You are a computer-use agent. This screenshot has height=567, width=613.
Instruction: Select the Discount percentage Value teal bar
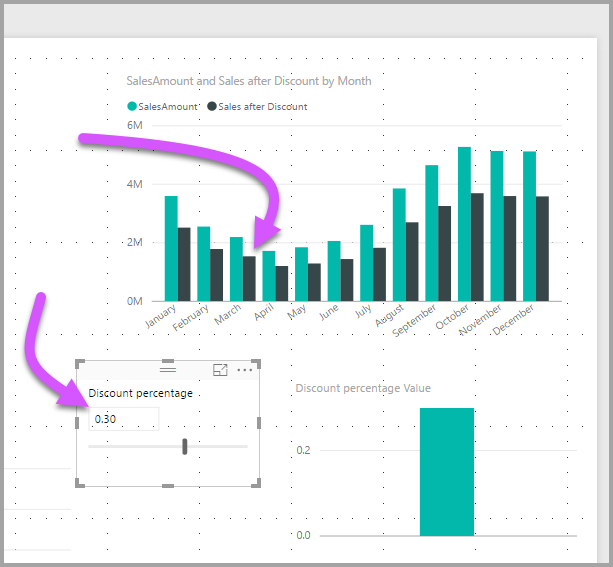[x=447, y=472]
